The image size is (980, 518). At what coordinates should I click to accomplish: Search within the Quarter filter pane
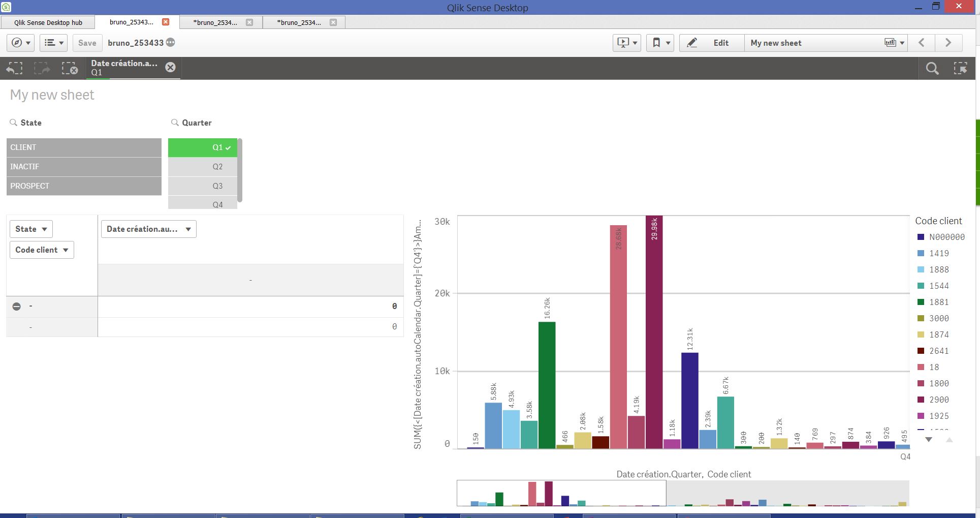coord(175,123)
